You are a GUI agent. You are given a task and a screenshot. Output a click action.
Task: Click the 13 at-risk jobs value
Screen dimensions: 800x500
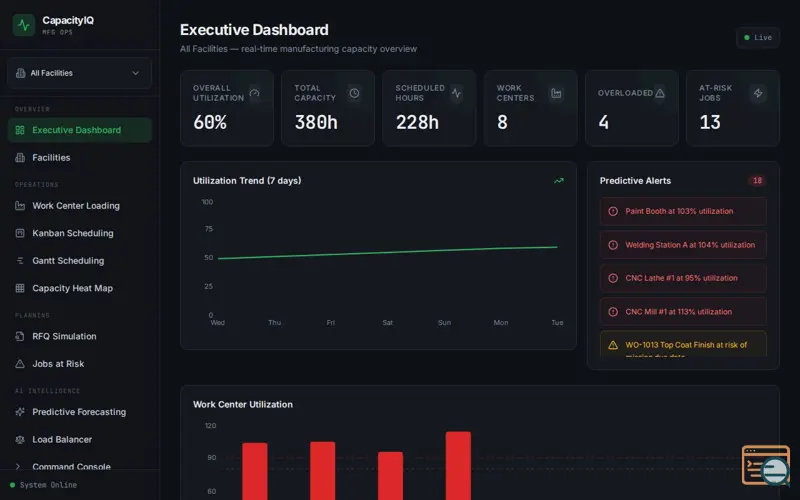710,122
